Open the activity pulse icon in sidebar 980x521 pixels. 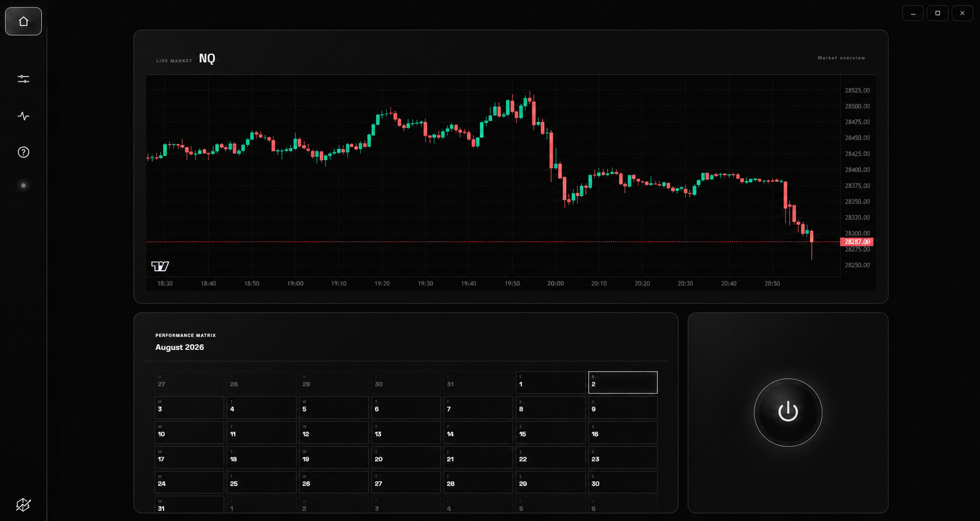(x=23, y=116)
